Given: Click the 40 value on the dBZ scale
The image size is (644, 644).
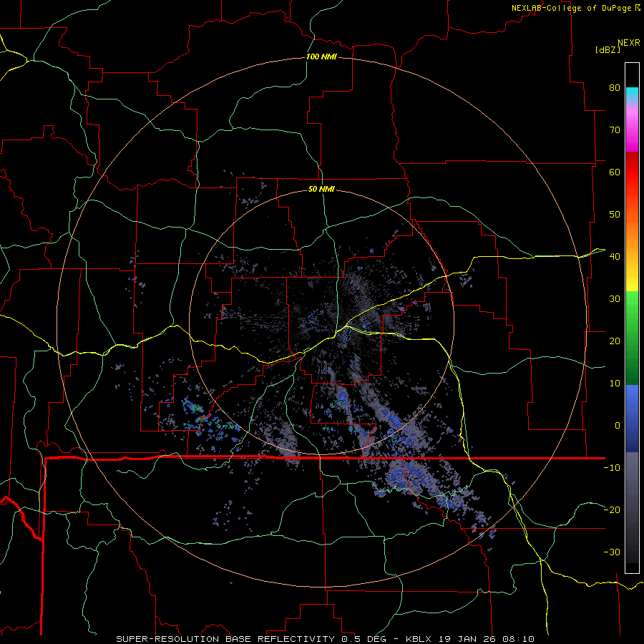Looking at the screenshot, I should (x=615, y=257).
